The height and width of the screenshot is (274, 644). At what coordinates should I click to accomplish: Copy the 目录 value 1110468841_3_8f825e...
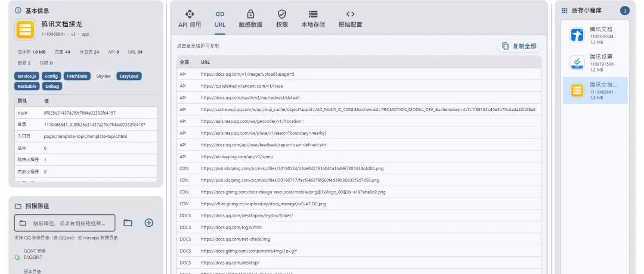(94, 125)
